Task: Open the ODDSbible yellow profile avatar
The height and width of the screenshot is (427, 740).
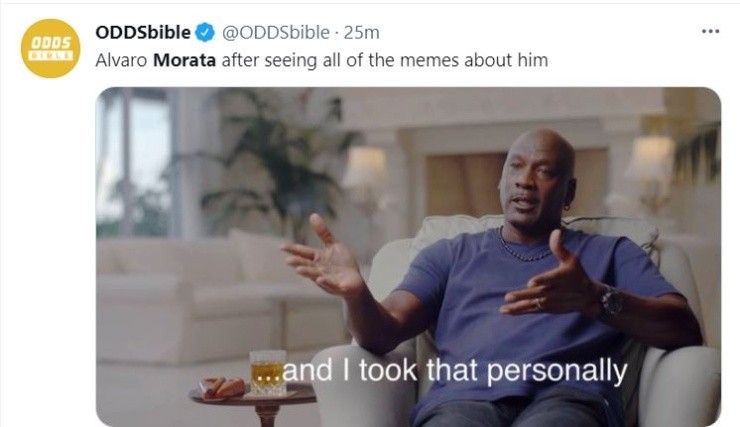Action: click(x=50, y=49)
